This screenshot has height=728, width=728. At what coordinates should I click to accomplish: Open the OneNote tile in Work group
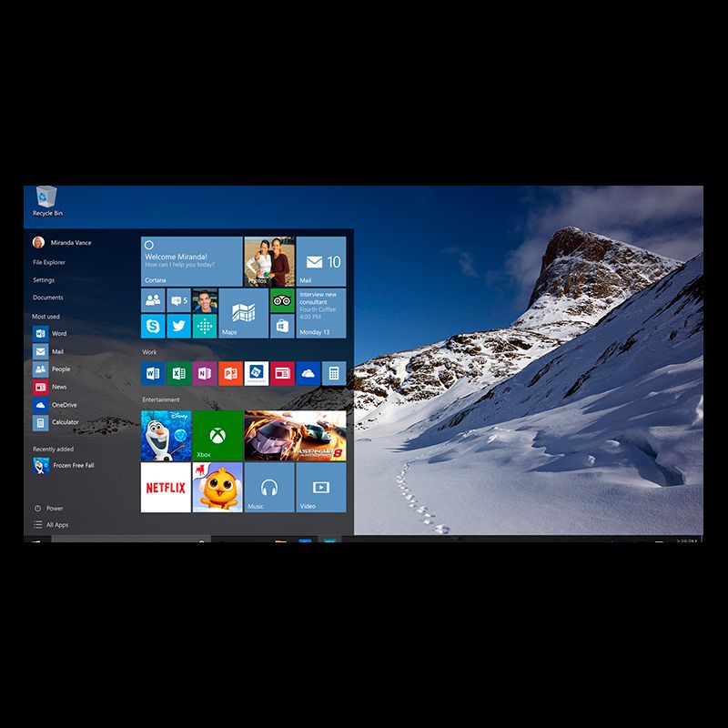(x=204, y=372)
